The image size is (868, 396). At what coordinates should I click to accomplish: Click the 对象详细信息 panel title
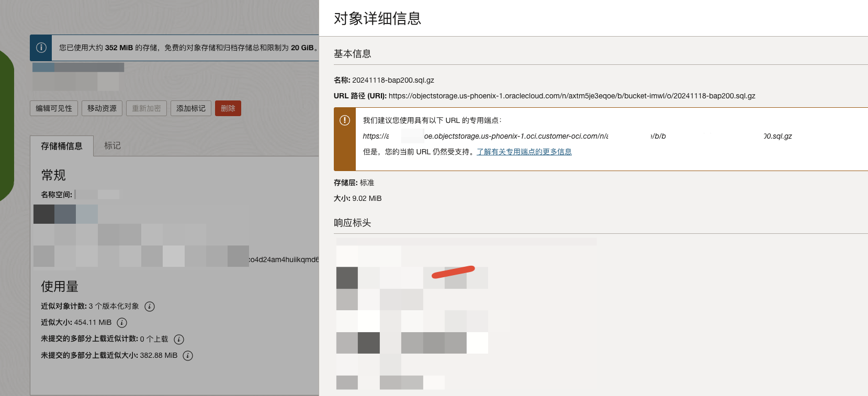(377, 19)
